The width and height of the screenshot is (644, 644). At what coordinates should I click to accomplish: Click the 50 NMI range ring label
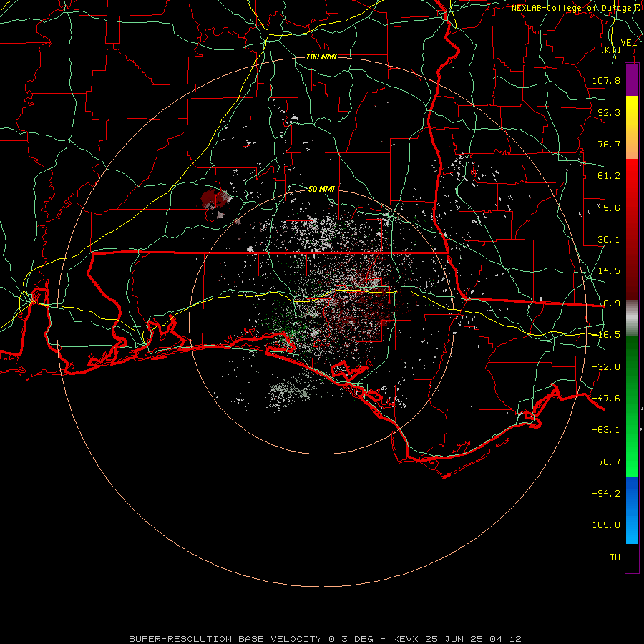[x=321, y=189]
